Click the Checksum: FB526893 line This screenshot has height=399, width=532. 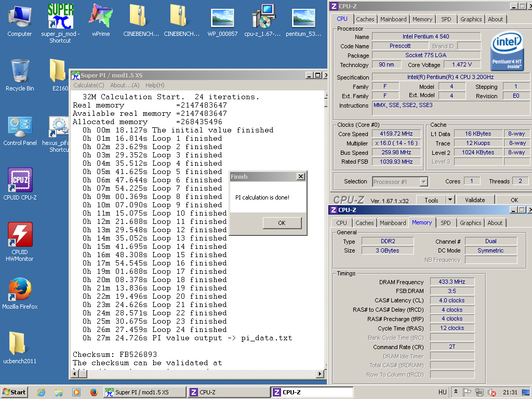(115, 354)
